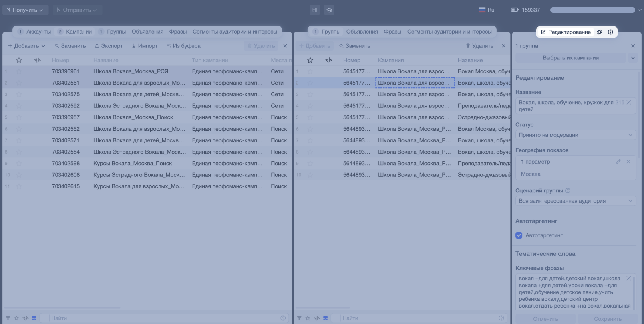
Task: Click the info icon in editing panel header
Action: [x=610, y=32]
